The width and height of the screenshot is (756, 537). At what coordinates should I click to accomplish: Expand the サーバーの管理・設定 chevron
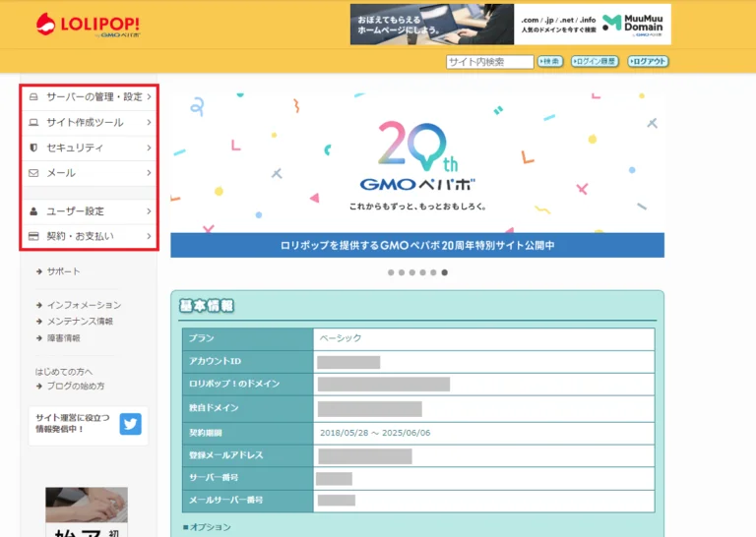[149, 96]
